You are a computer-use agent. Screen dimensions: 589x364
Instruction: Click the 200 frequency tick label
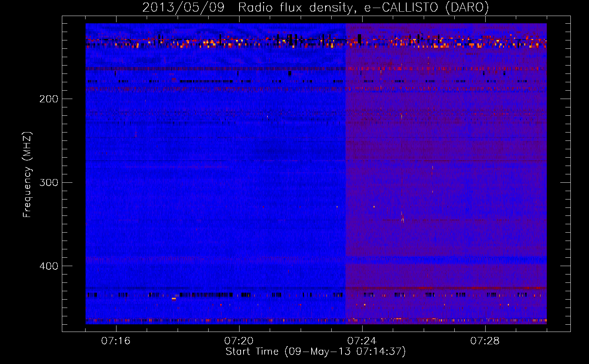[x=49, y=99]
